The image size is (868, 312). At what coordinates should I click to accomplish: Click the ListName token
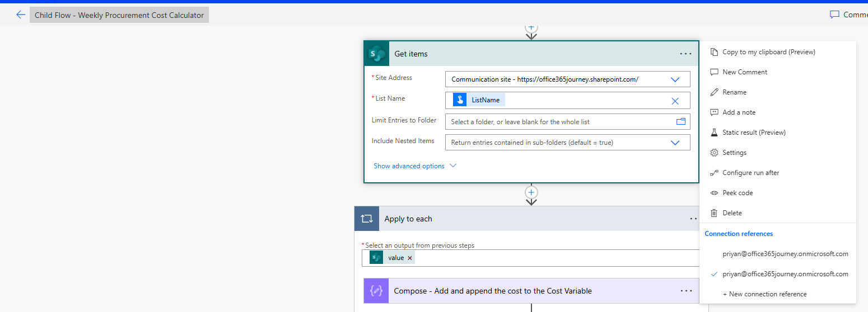click(479, 100)
